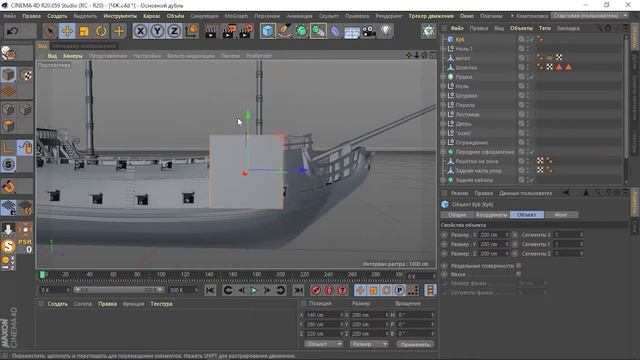Open the Camera objects icon
640x360 pixels.
click(x=369, y=31)
